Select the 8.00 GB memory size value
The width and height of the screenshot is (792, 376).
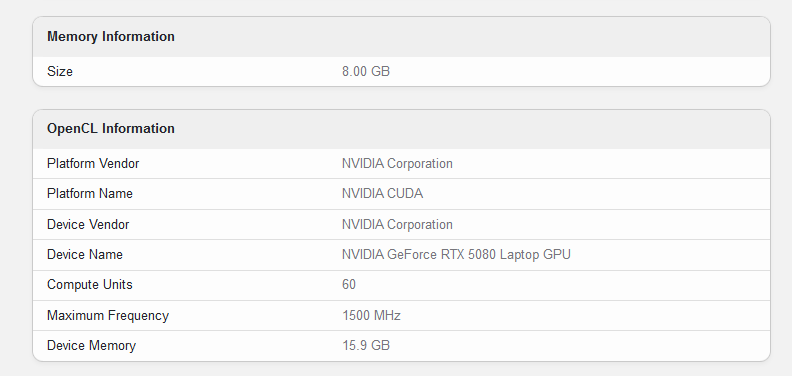pyautogui.click(x=366, y=72)
